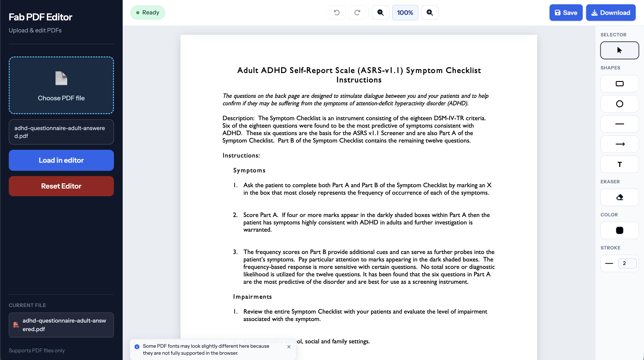Click the current file entry adhd-questionnaire-adult-answered.pdf
The width and height of the screenshot is (644, 360).
tap(61, 325)
